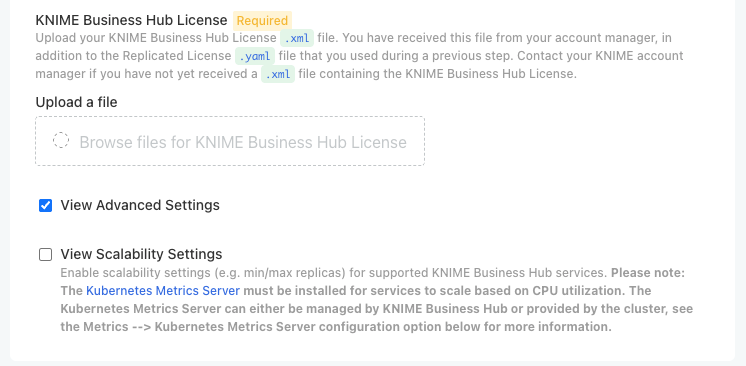Enable the View Scalability Settings checkbox
746x366 pixels.
45,255
